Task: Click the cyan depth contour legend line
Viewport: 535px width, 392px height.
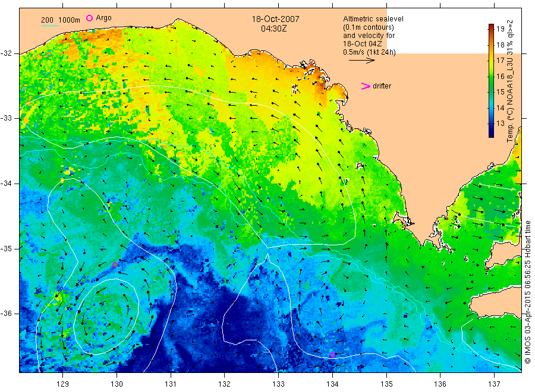Action: (x=50, y=26)
